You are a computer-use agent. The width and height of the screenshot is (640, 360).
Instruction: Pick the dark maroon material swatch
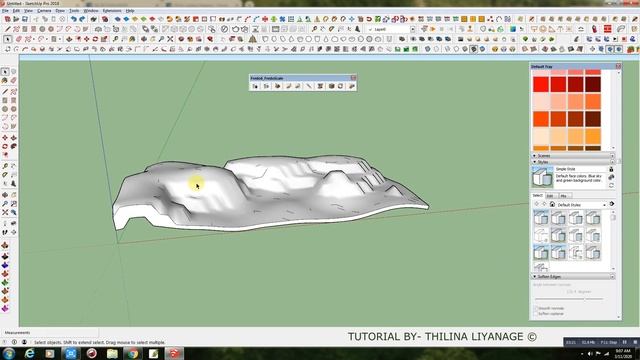[593, 84]
